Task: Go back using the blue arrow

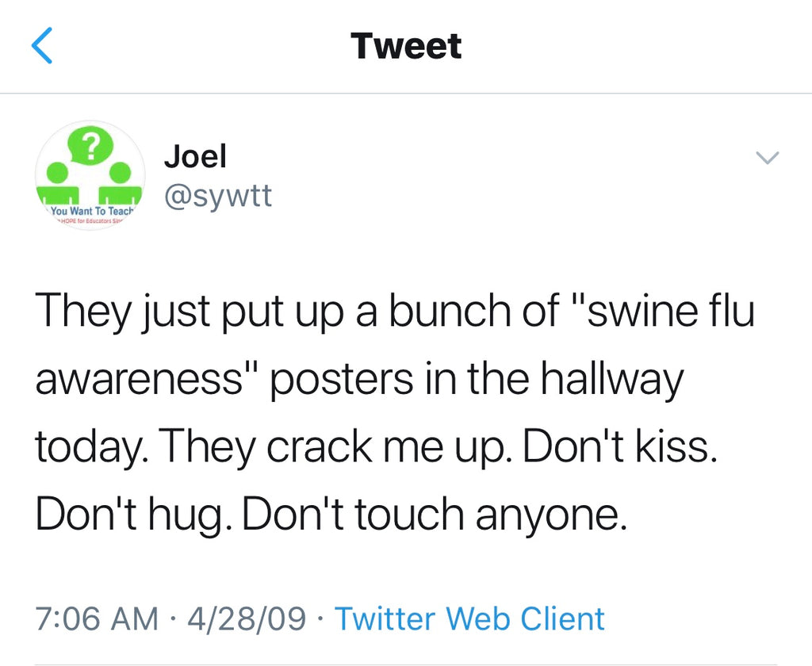Action: (42, 45)
